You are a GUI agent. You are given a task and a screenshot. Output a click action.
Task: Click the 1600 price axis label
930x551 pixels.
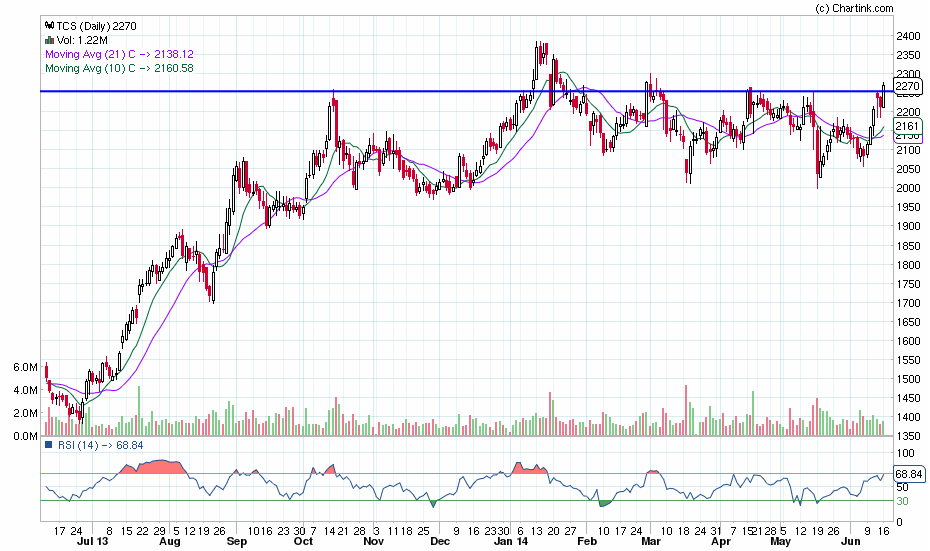(x=909, y=341)
